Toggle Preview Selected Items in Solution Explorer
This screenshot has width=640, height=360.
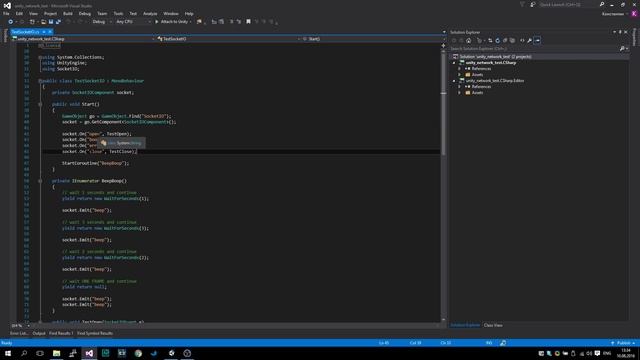click(x=537, y=40)
